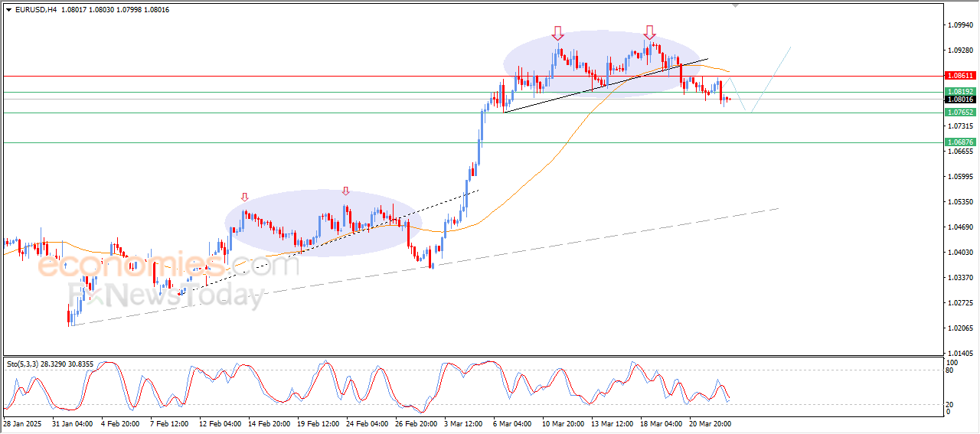980x434 pixels.
Task: Click 1.02725 on the price axis
Action: (x=960, y=303)
